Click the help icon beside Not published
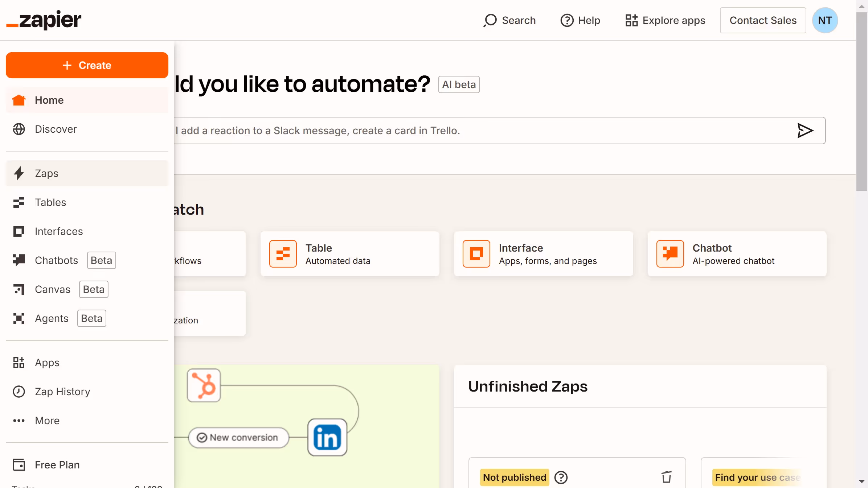This screenshot has width=868, height=488. click(x=561, y=477)
